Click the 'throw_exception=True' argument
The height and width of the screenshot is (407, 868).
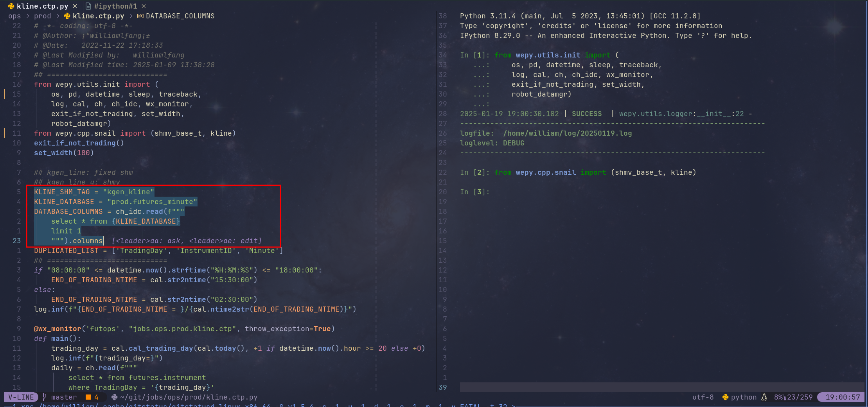click(x=288, y=329)
